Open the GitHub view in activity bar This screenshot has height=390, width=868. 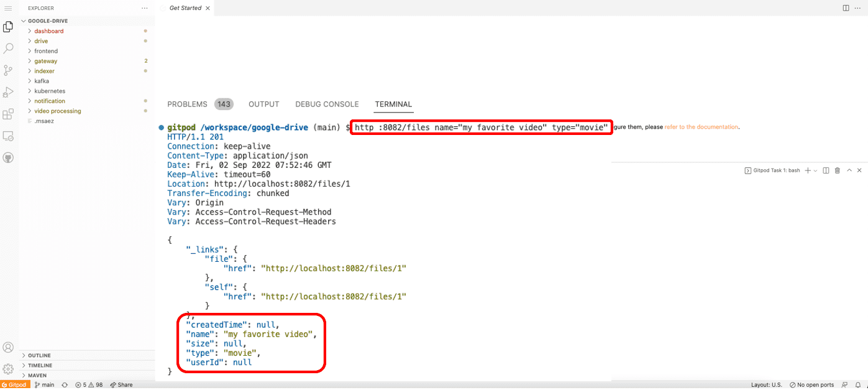point(8,157)
